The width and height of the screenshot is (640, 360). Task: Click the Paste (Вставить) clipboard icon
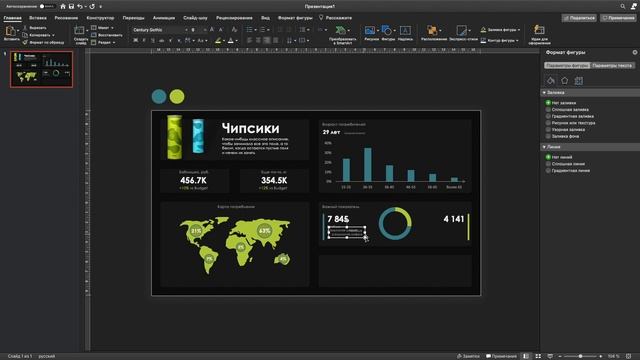pos(11,31)
